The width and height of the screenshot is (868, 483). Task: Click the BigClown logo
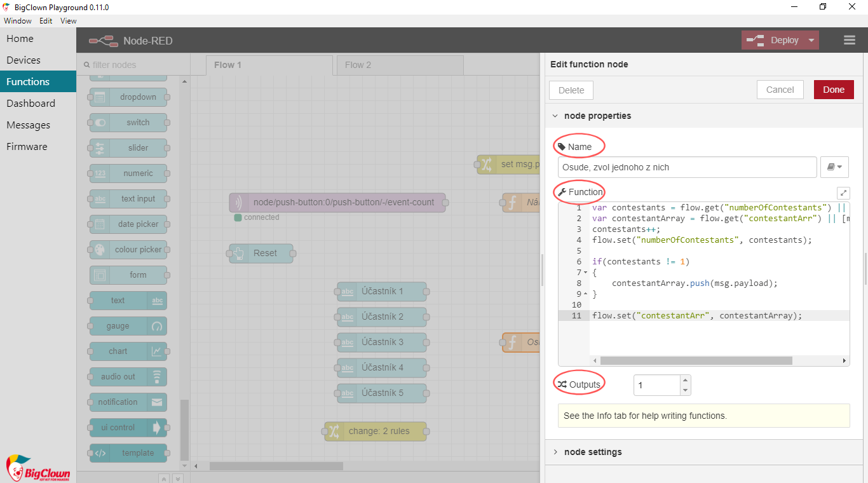point(37,468)
